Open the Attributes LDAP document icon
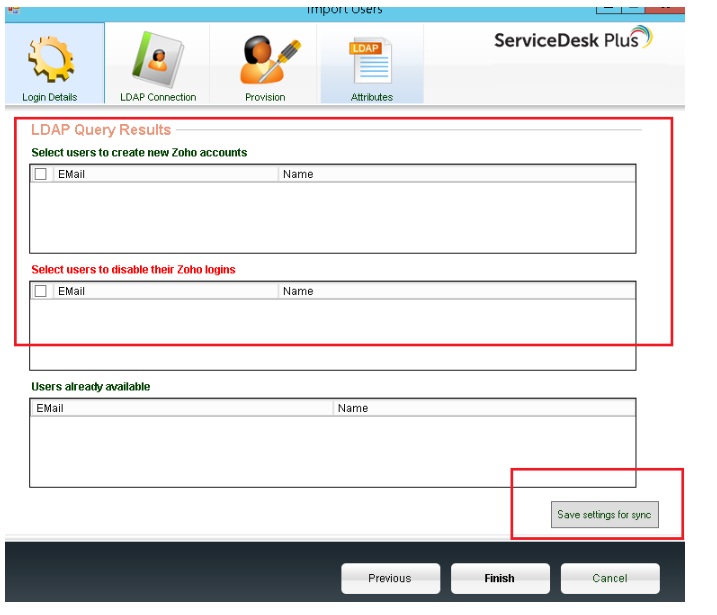Screen dimensions: 717x615 pyautogui.click(x=371, y=62)
